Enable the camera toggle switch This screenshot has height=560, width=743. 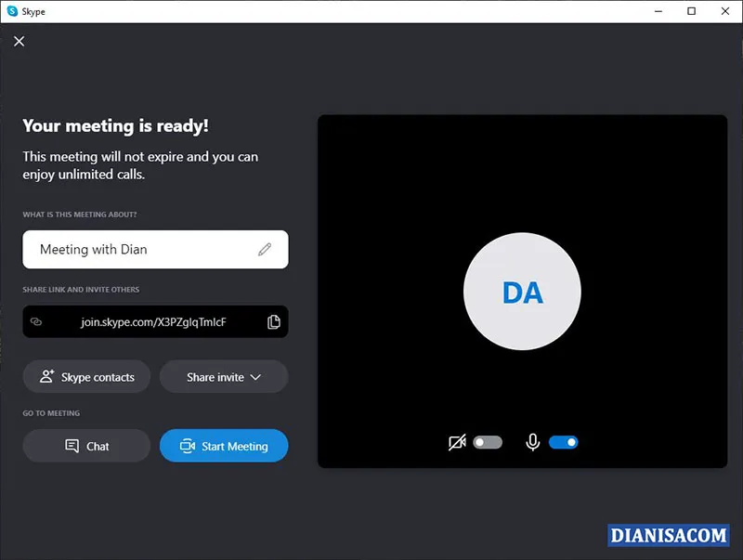[489, 442]
